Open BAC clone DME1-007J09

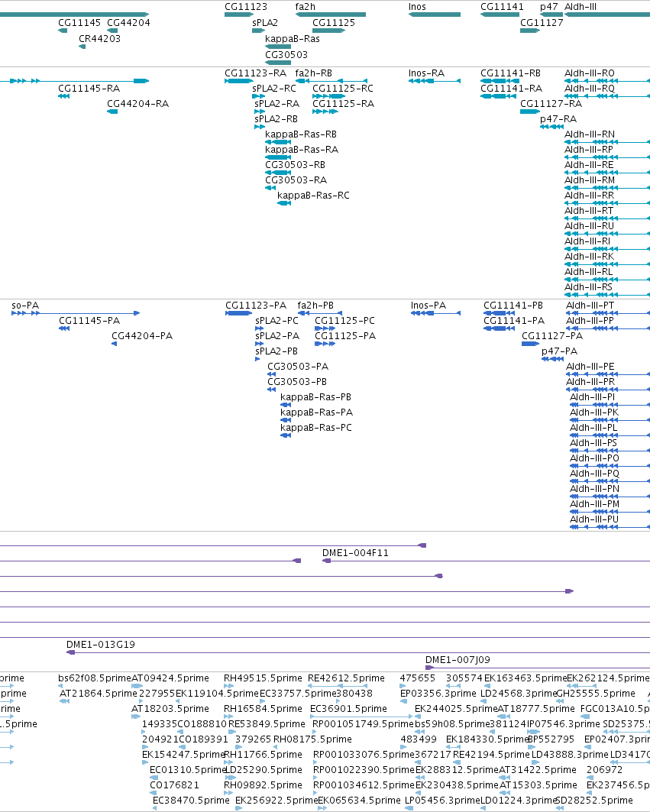tap(458, 660)
